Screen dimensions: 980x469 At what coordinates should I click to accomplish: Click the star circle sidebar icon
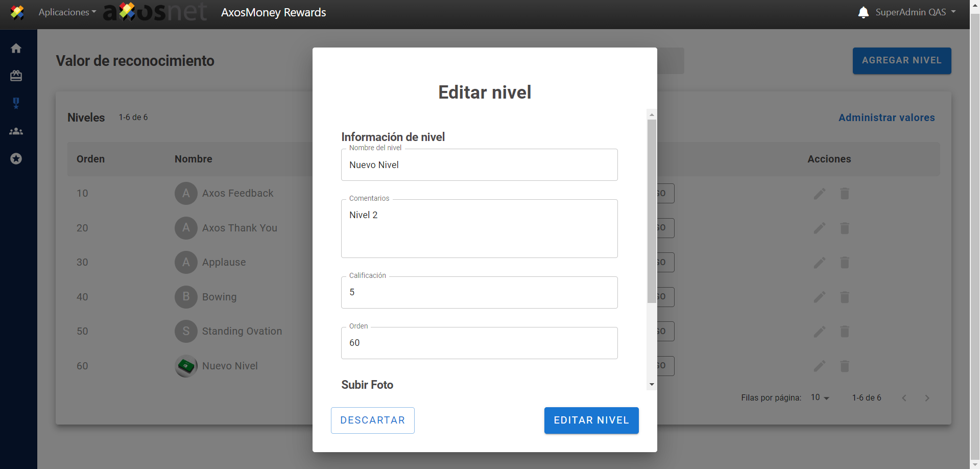tap(16, 159)
